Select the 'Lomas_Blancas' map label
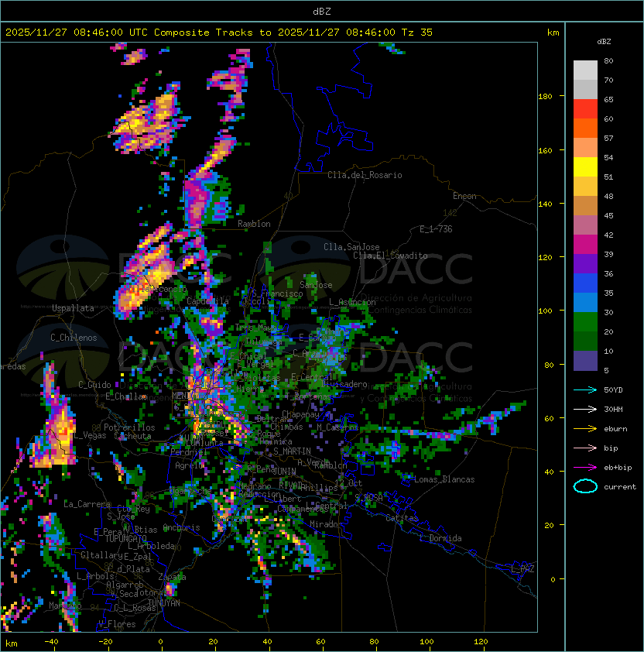 tap(444, 479)
